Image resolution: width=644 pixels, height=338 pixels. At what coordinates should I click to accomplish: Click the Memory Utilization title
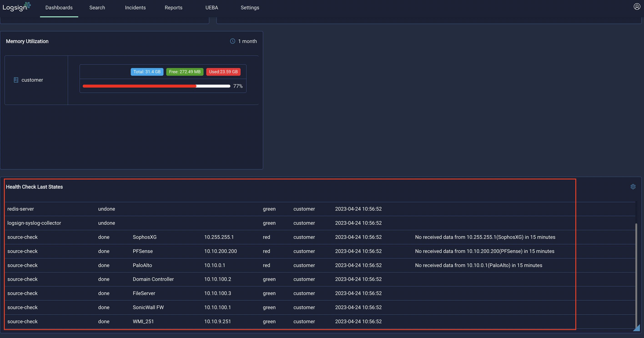[x=27, y=41]
